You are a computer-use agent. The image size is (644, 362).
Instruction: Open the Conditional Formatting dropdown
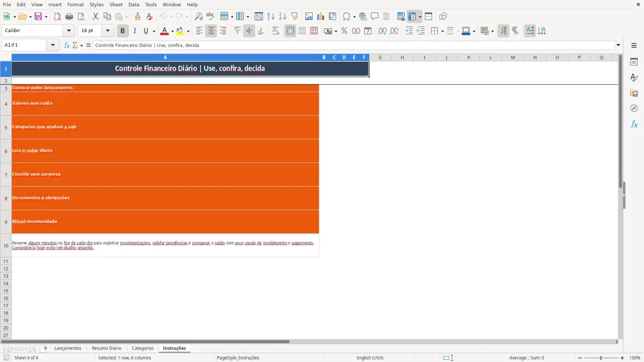[x=492, y=31]
